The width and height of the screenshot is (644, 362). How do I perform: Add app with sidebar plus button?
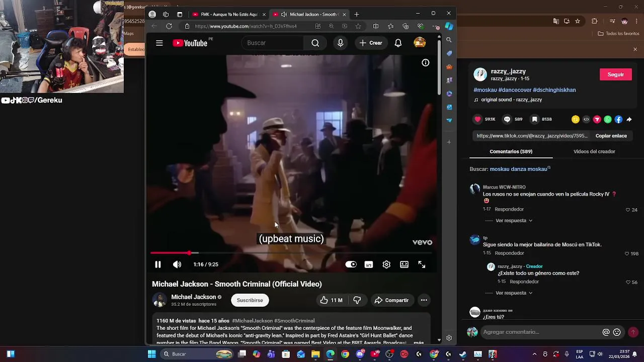click(x=449, y=142)
